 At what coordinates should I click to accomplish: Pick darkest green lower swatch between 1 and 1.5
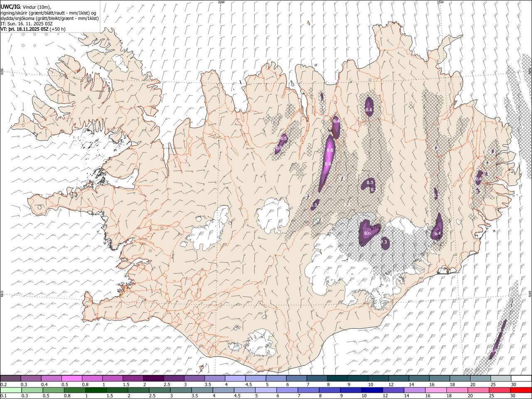tap(96, 390)
